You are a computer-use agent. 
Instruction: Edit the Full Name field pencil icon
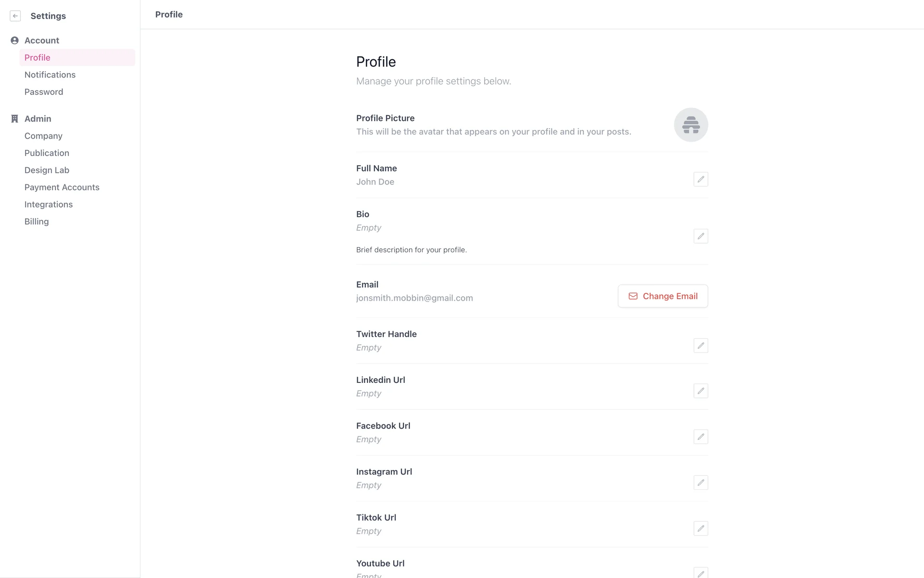(x=700, y=179)
